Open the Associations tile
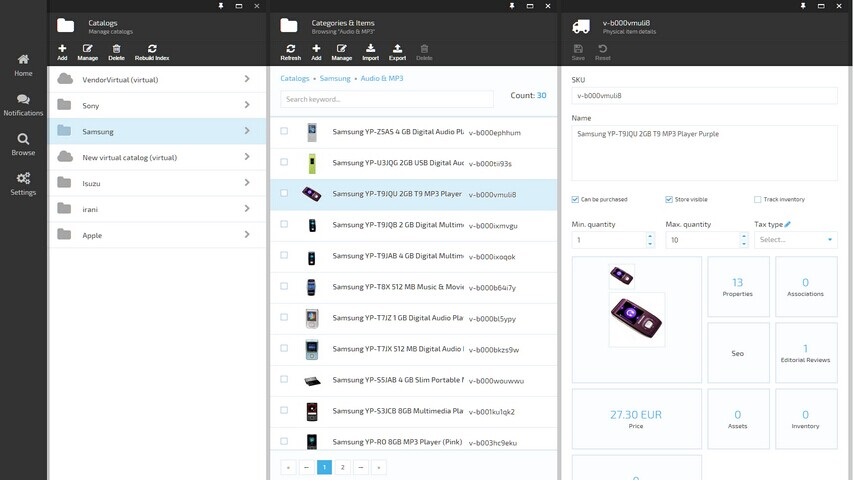Viewport: 853px width, 481px height. coord(805,286)
